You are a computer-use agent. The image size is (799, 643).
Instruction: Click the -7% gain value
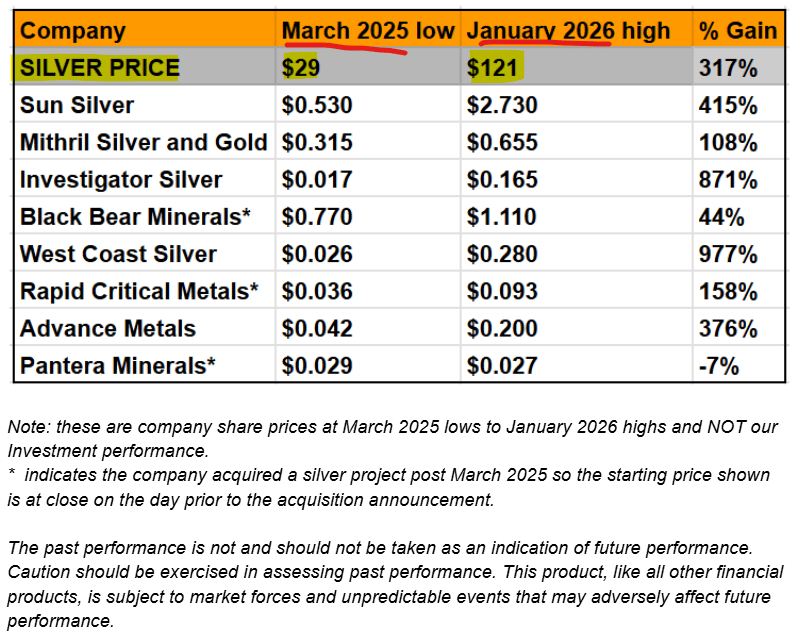(720, 366)
